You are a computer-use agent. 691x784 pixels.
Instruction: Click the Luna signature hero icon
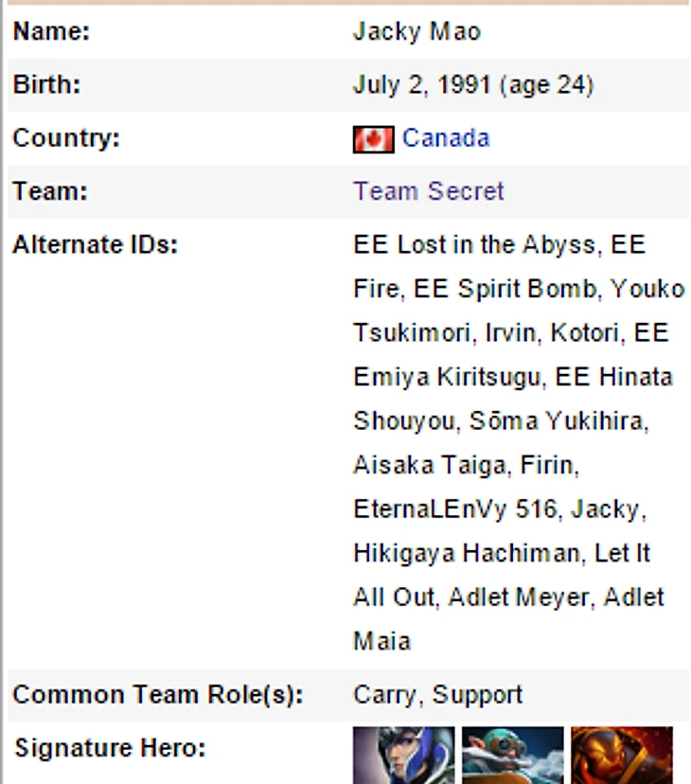pos(403,755)
